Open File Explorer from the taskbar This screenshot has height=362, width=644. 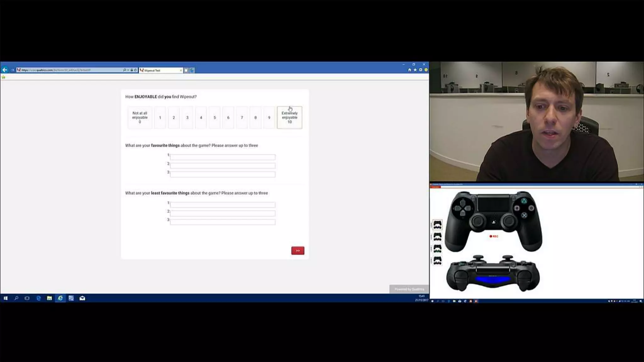point(49,298)
